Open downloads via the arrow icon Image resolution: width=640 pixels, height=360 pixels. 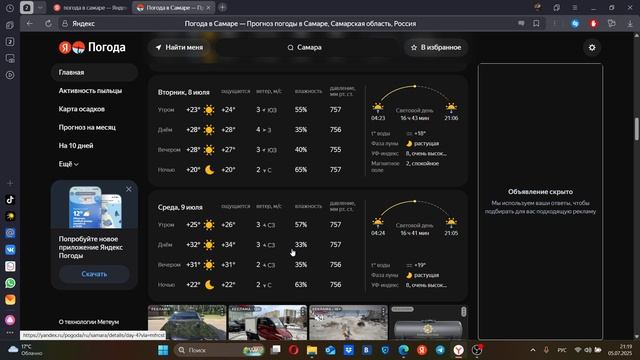point(630,24)
